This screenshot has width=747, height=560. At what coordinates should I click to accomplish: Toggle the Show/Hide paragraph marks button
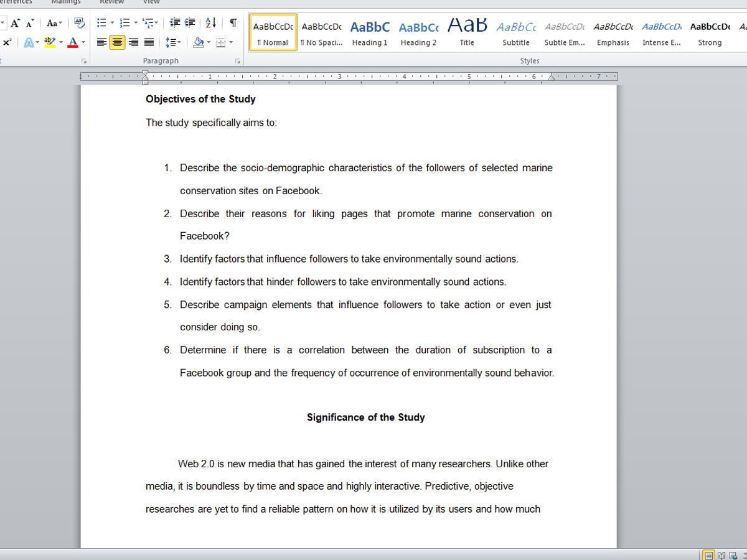pos(233,23)
